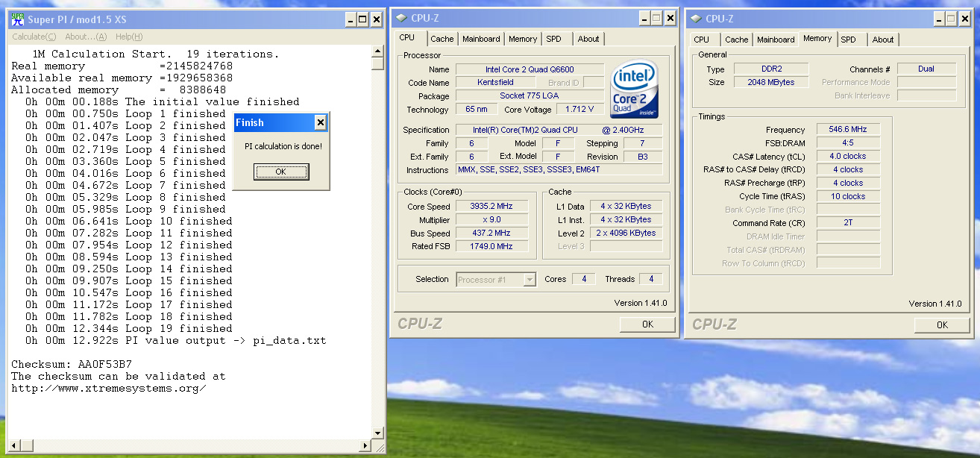Click the Instructions field listing MMX, SSE
Screen dimensions: 980x458
(x=559, y=170)
